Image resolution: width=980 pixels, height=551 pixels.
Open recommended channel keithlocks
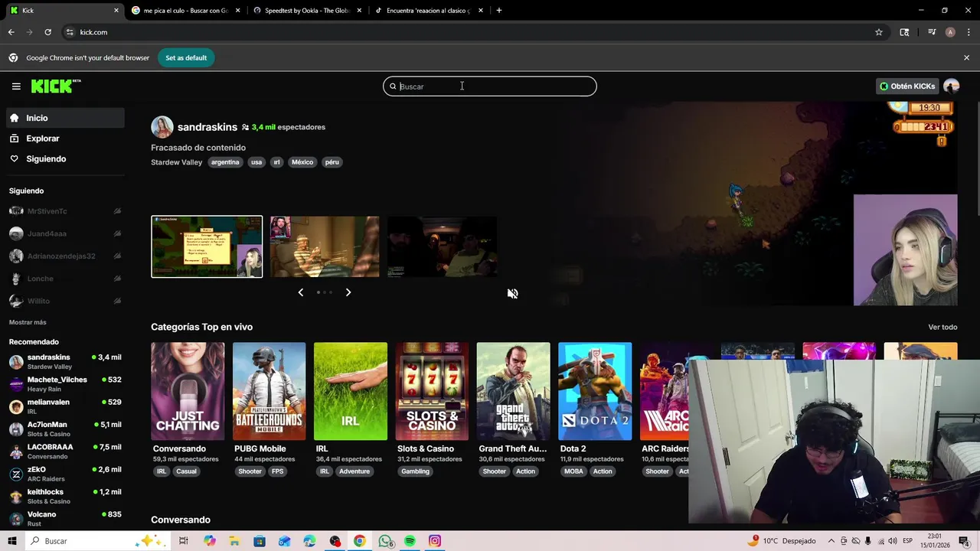pos(65,496)
